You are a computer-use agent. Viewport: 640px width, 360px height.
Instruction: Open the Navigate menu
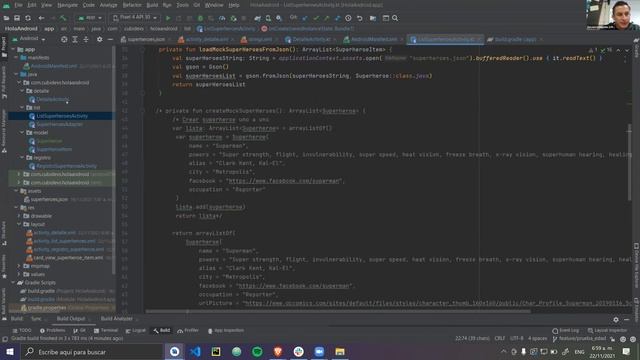(67, 5)
